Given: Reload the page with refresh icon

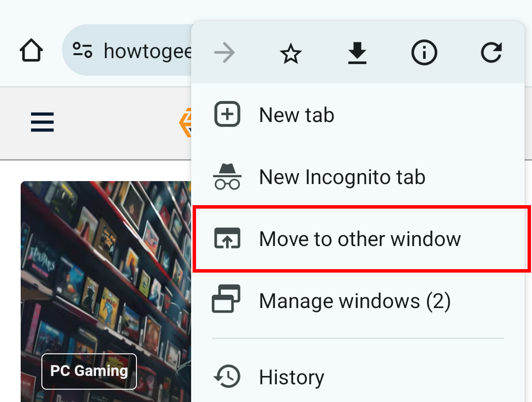Looking at the screenshot, I should click(x=491, y=53).
